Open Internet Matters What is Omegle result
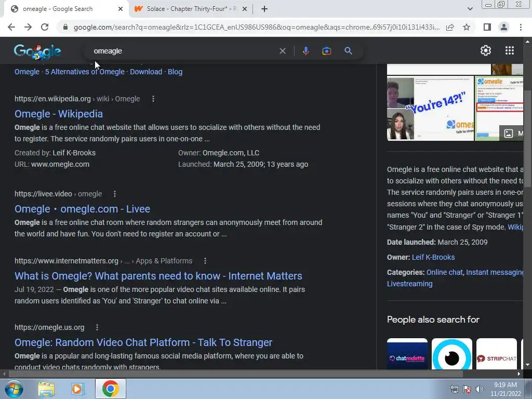 pos(158,276)
